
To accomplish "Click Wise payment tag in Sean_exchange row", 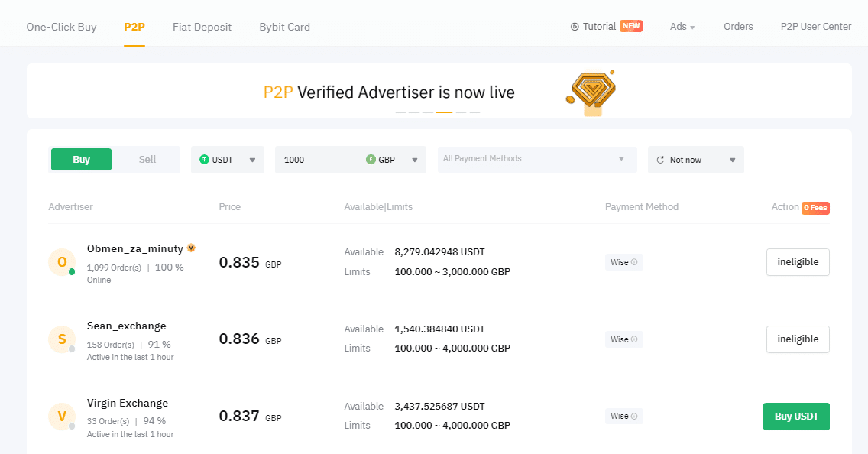I will [623, 339].
